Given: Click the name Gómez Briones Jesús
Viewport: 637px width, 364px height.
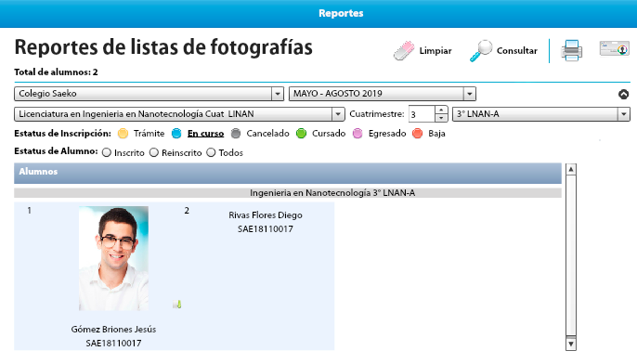Looking at the screenshot, I should [x=113, y=330].
